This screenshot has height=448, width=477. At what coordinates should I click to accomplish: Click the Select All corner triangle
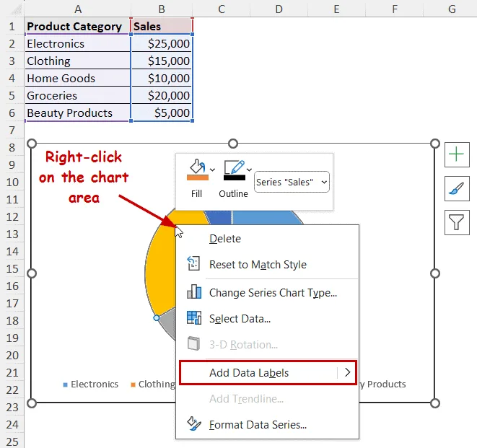15,9
